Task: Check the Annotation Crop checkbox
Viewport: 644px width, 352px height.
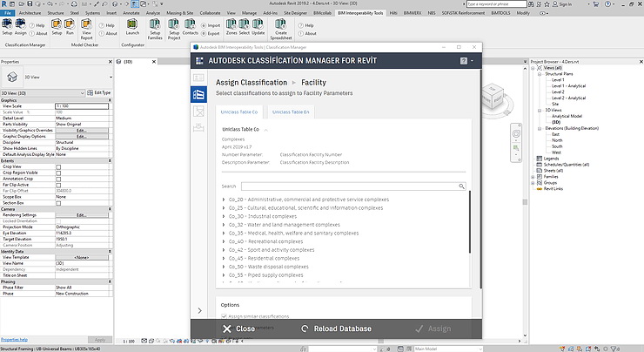Action: pos(58,179)
